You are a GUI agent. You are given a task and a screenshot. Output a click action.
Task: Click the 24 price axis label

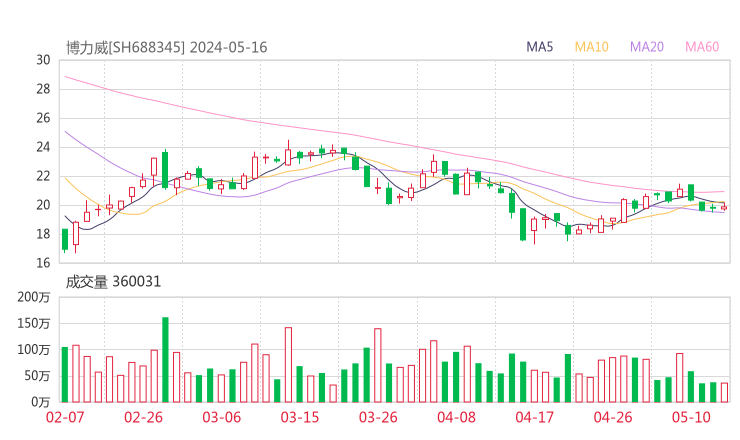click(43, 147)
